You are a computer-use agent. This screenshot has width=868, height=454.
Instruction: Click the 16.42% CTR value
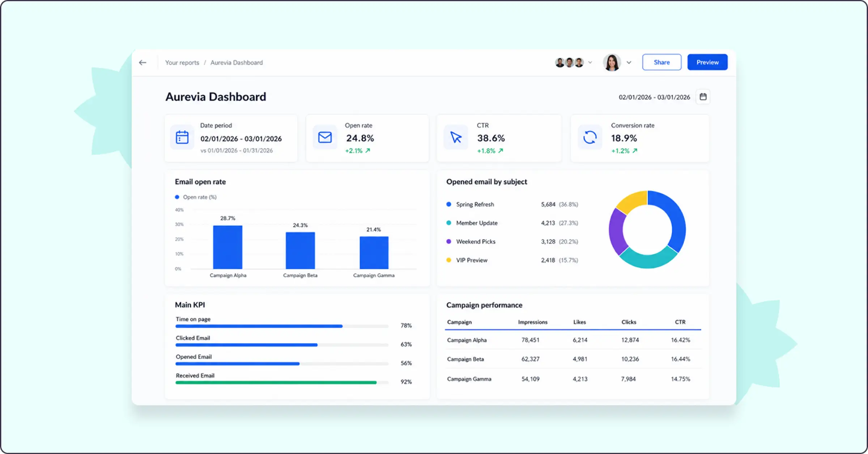pos(681,340)
